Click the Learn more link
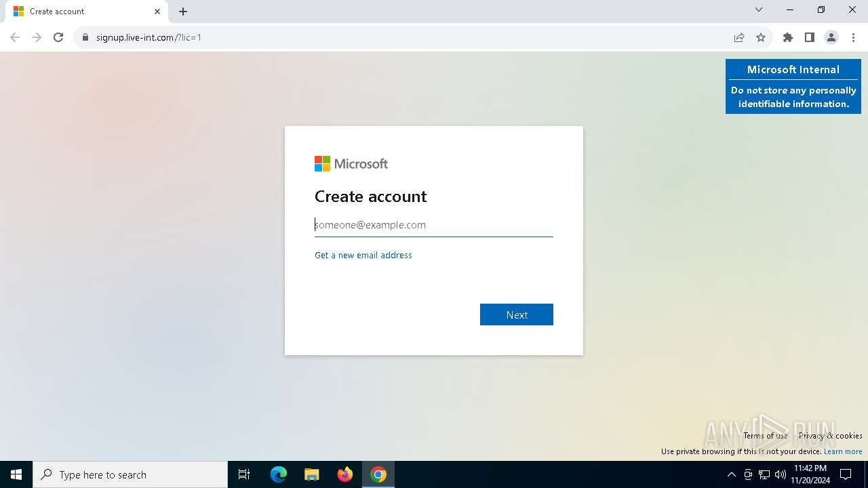The image size is (868, 488). 843,451
